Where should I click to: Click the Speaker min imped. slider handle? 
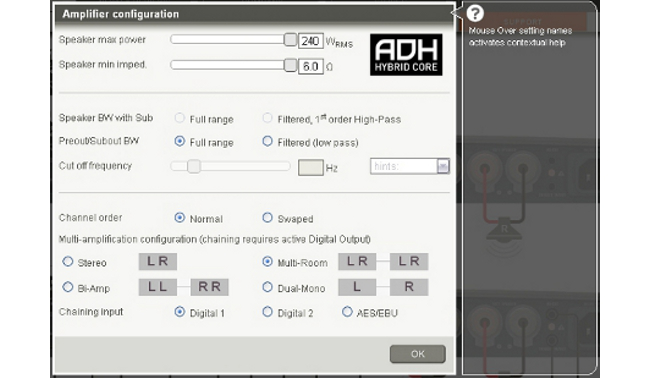click(290, 65)
